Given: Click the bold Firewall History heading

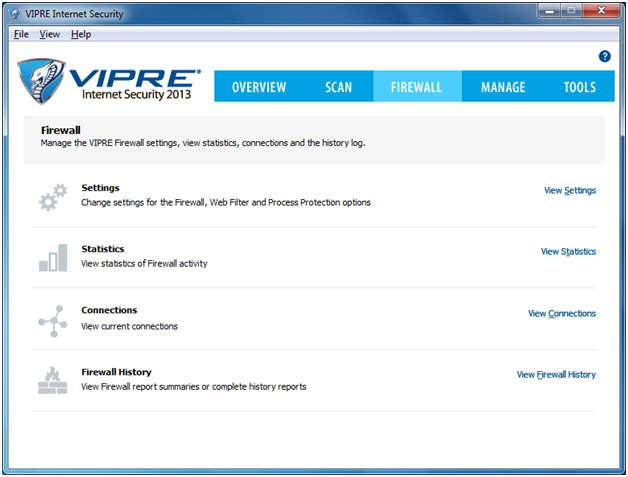Looking at the screenshot, I should (116, 372).
